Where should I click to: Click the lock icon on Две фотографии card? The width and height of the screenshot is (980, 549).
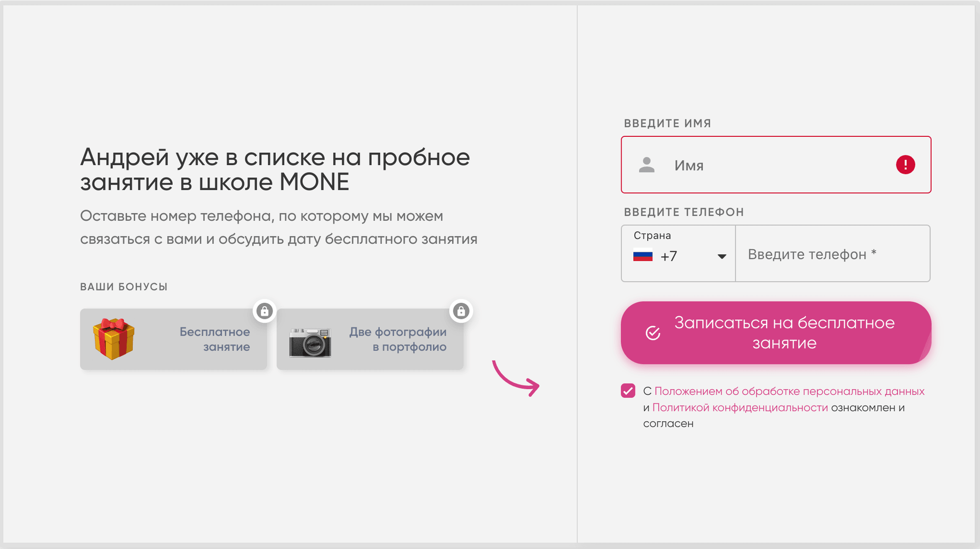tap(461, 311)
